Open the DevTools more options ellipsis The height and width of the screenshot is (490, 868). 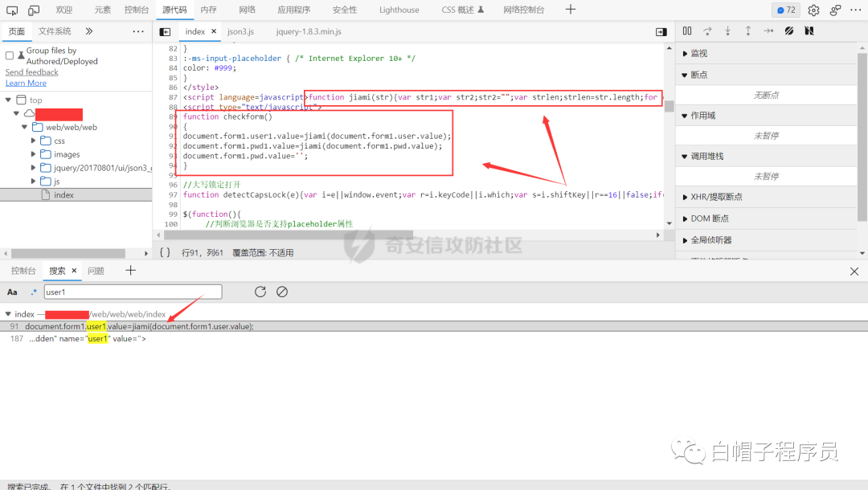pyautogui.click(x=856, y=10)
